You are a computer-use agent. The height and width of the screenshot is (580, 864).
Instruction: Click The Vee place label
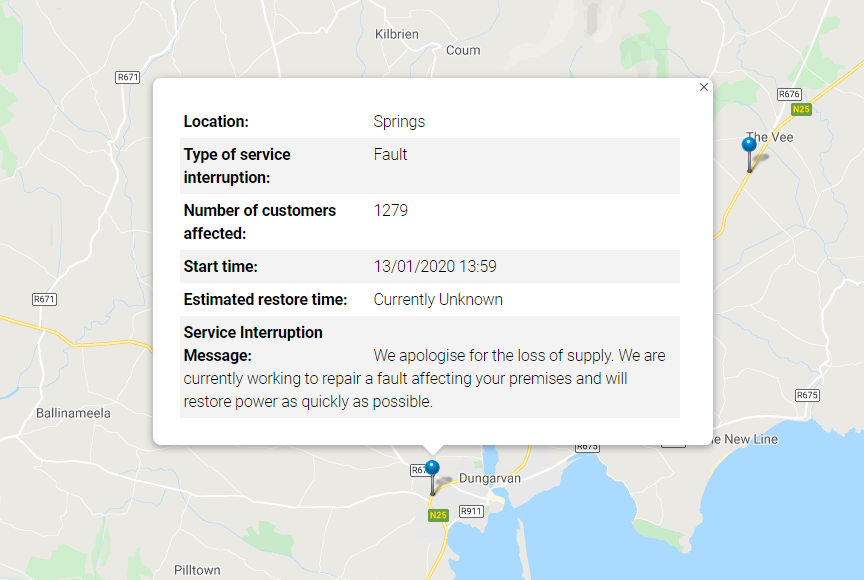tap(770, 137)
